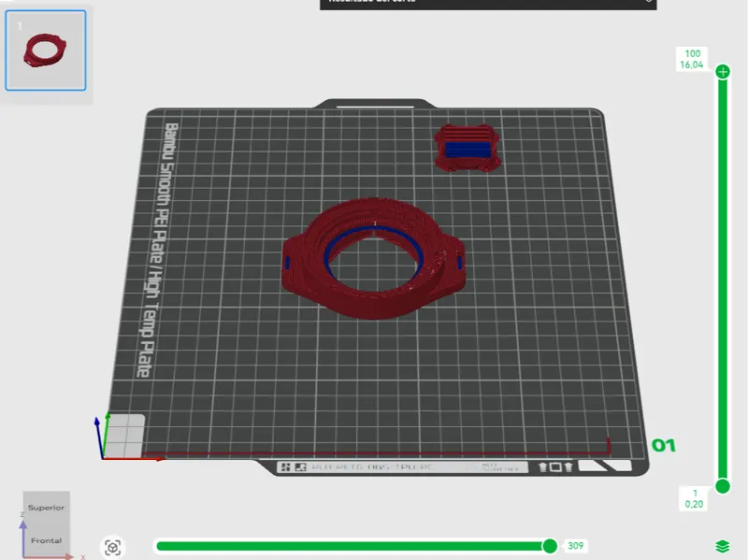This screenshot has width=748, height=560.
Task: Click the bottom layer value 1 / 0,20 label
Action: point(694,498)
